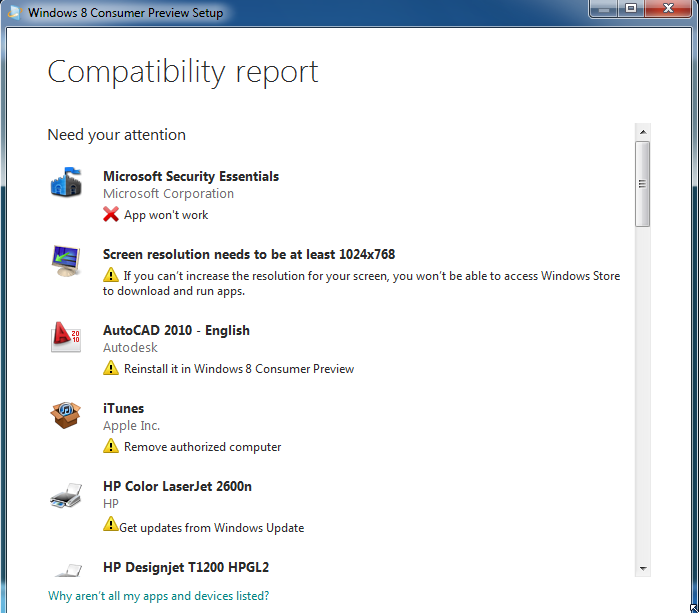Screen dimensions: 699x613
Task: Click the Microsoft Security Essentials castle icon
Action: pyautogui.click(x=66, y=183)
